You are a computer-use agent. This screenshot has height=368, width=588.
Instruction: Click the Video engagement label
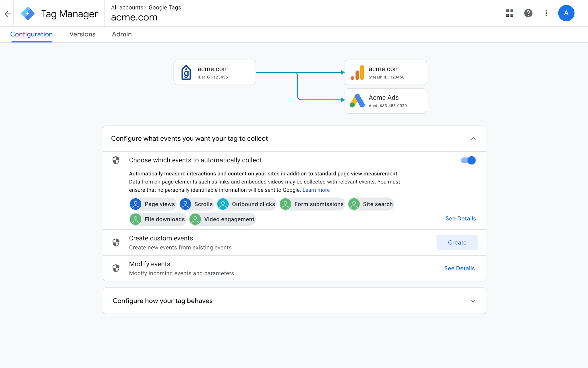coord(229,219)
